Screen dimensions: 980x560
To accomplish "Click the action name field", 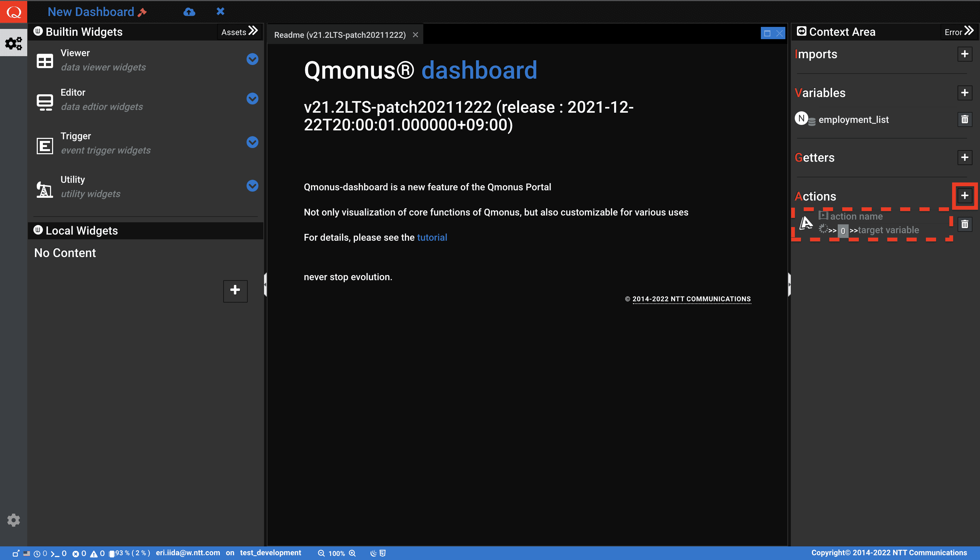I will point(856,216).
